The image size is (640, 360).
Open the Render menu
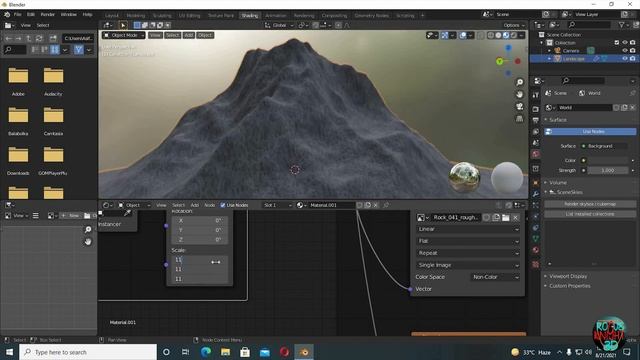[x=47, y=14]
